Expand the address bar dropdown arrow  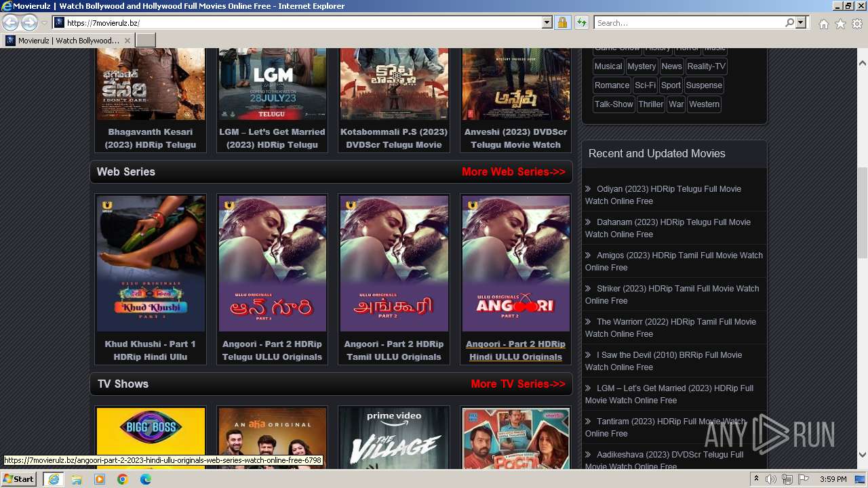click(547, 22)
